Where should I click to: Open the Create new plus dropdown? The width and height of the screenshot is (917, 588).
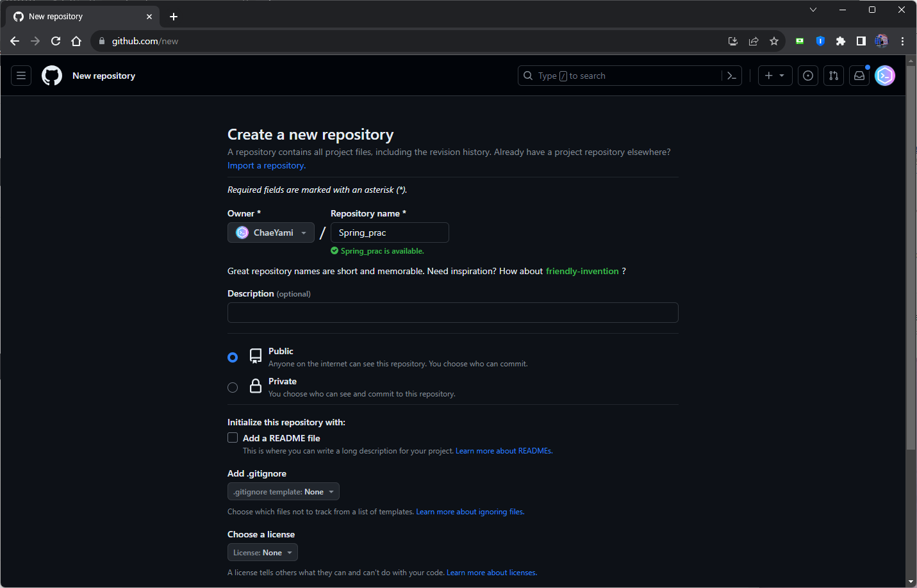pos(775,76)
